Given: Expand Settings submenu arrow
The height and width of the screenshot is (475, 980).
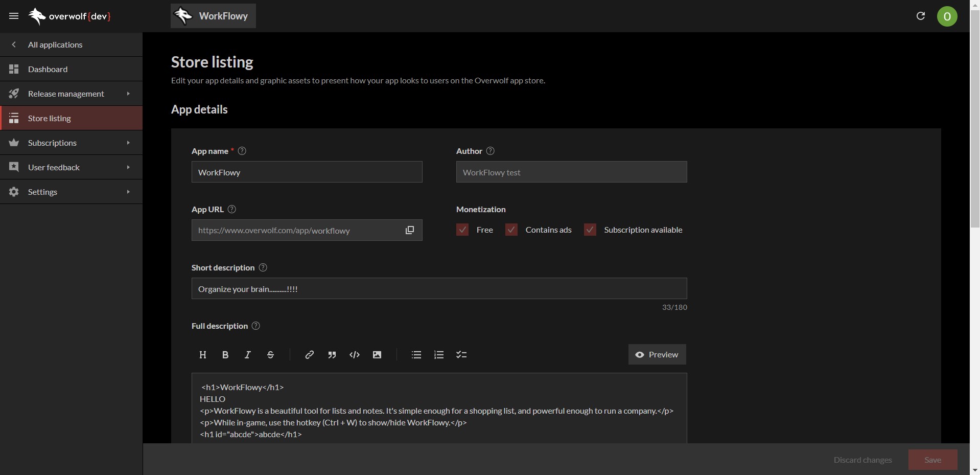Looking at the screenshot, I should 128,192.
